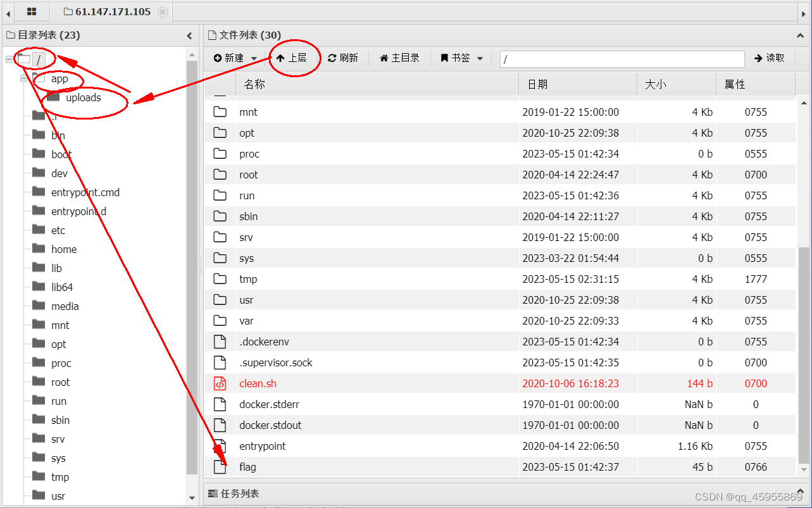
Task: Collapse the file list panel chevron
Action: (x=801, y=36)
